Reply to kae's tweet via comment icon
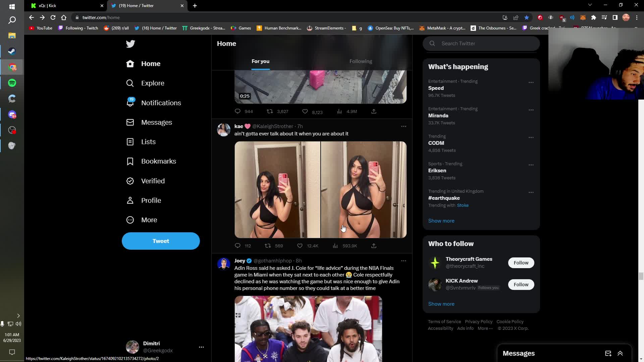 [x=237, y=246]
